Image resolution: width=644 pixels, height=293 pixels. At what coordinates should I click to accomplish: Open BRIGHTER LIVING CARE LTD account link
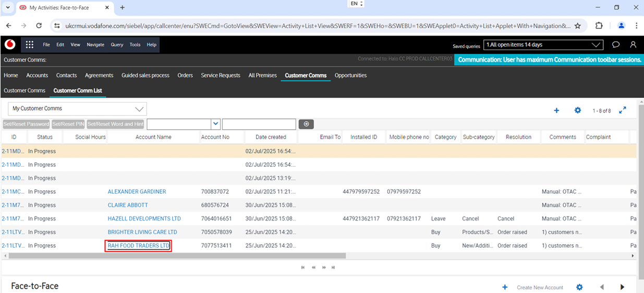tap(142, 233)
